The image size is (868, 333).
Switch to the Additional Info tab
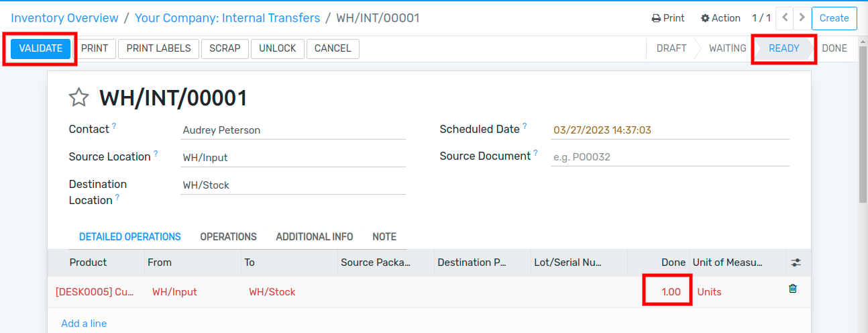tap(315, 237)
